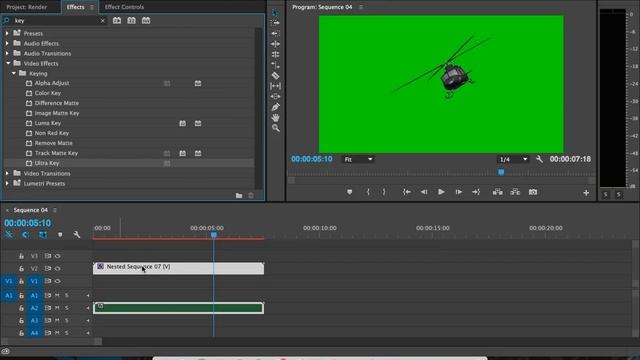Expand the Presets folder

[7, 33]
